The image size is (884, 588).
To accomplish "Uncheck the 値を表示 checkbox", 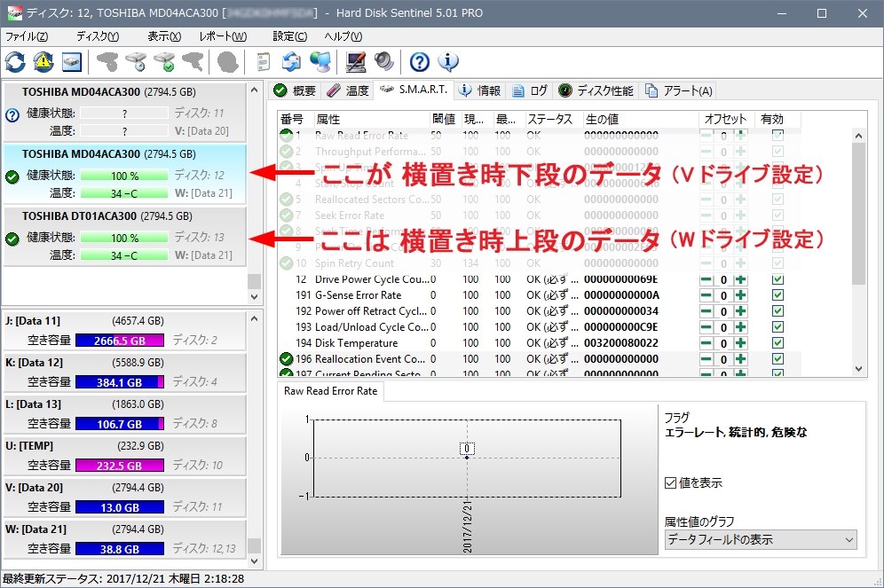I will click(x=670, y=483).
